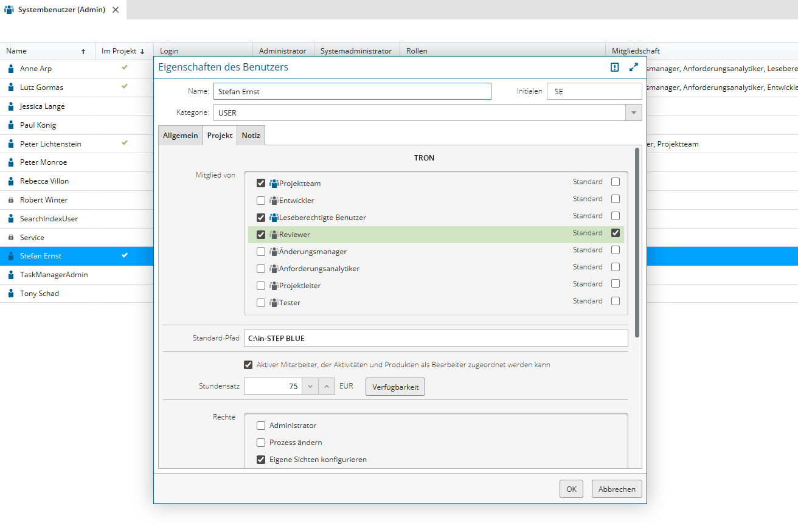
Task: Open the Kategorie dropdown
Action: tap(634, 113)
